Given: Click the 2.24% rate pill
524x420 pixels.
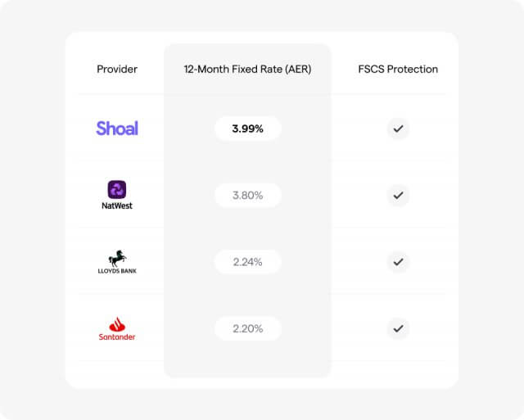Looking at the screenshot, I should click(247, 262).
